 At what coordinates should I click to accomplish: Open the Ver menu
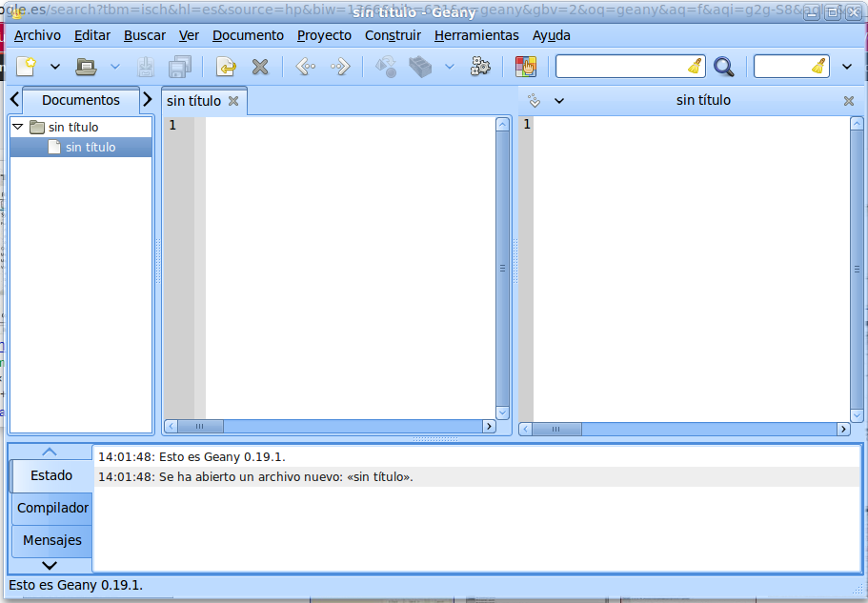point(189,35)
